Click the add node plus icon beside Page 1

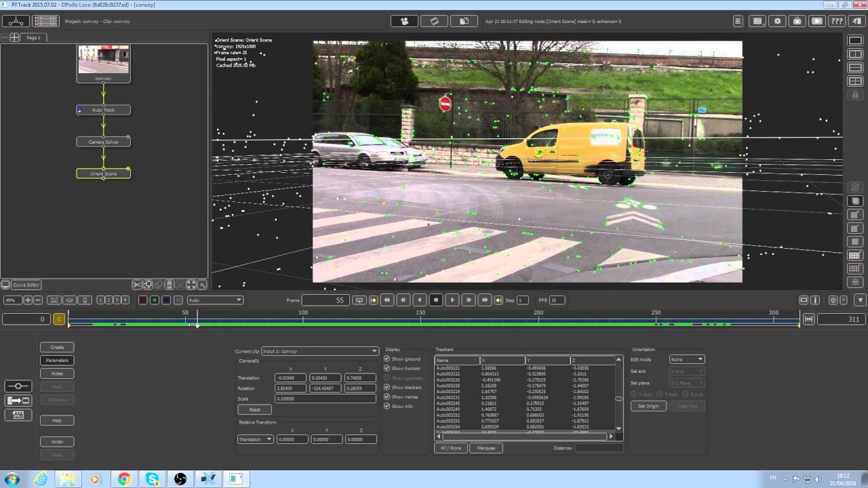tap(14, 37)
